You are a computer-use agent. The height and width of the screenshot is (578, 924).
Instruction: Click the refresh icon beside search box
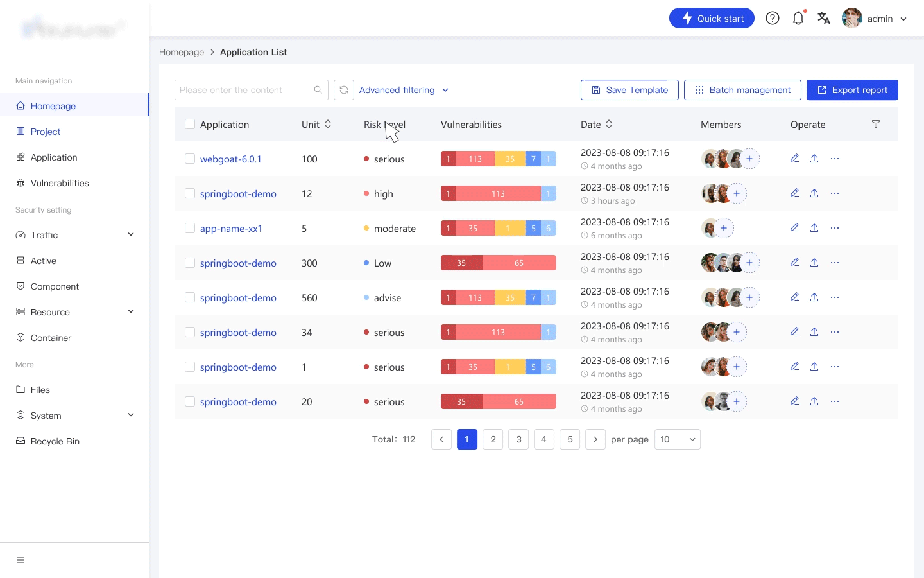(x=344, y=90)
